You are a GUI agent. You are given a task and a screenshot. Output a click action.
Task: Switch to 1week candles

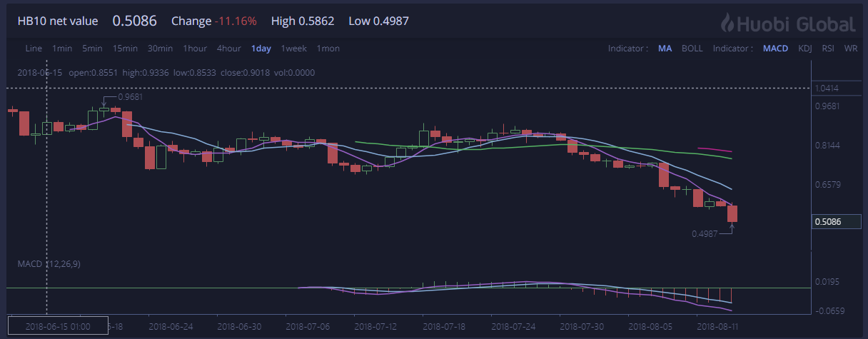point(293,49)
